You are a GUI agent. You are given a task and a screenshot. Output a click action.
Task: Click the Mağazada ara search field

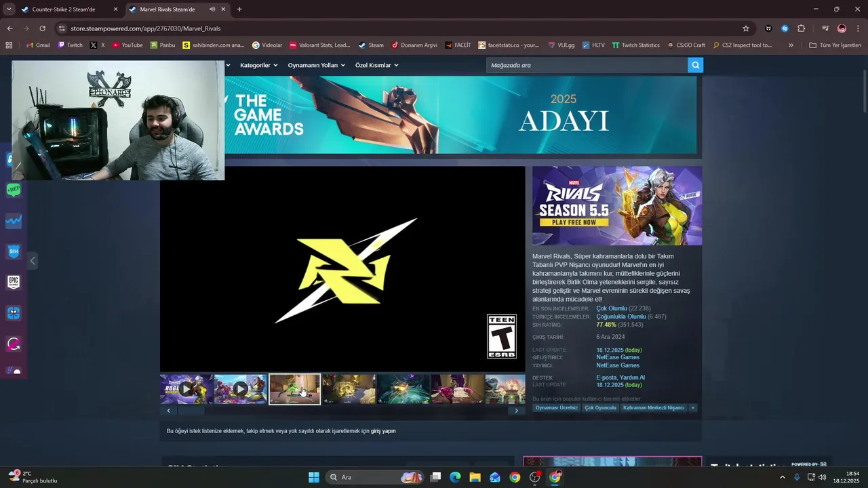click(587, 65)
